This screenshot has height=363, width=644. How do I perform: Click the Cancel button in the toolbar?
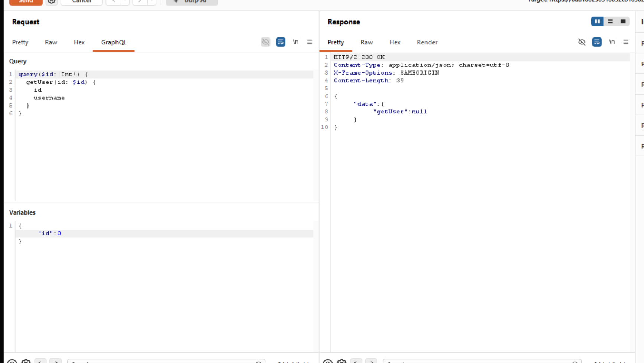[82, 2]
